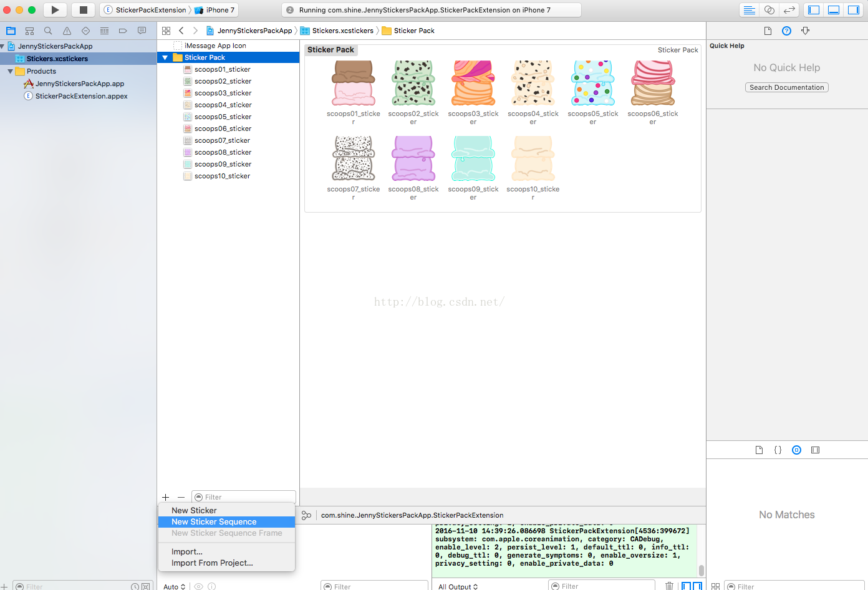Toggle the Utilities panel visibility
Image resolution: width=868 pixels, height=590 pixels.
click(x=853, y=10)
